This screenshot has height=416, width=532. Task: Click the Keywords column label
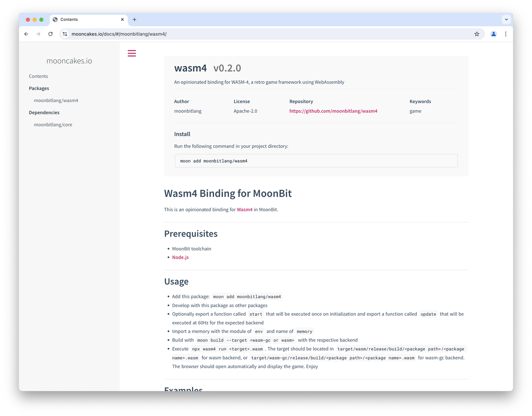click(x=420, y=102)
